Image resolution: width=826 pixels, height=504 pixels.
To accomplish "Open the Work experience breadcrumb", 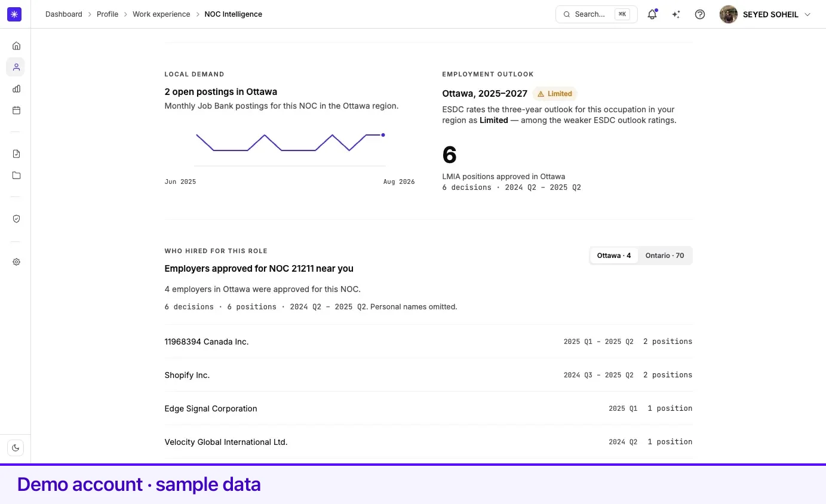I will [161, 14].
